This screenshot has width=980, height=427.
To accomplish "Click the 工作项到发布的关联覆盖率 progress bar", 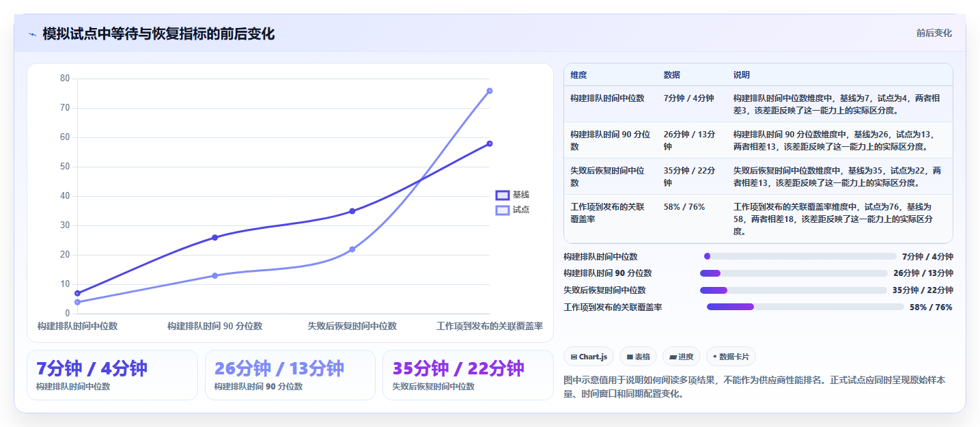I will coord(805,307).
